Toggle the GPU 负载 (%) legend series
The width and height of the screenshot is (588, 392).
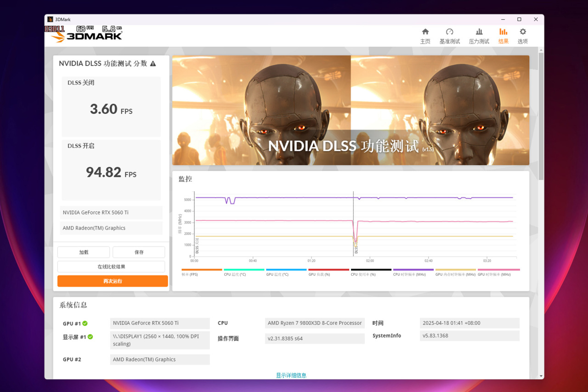point(328,273)
